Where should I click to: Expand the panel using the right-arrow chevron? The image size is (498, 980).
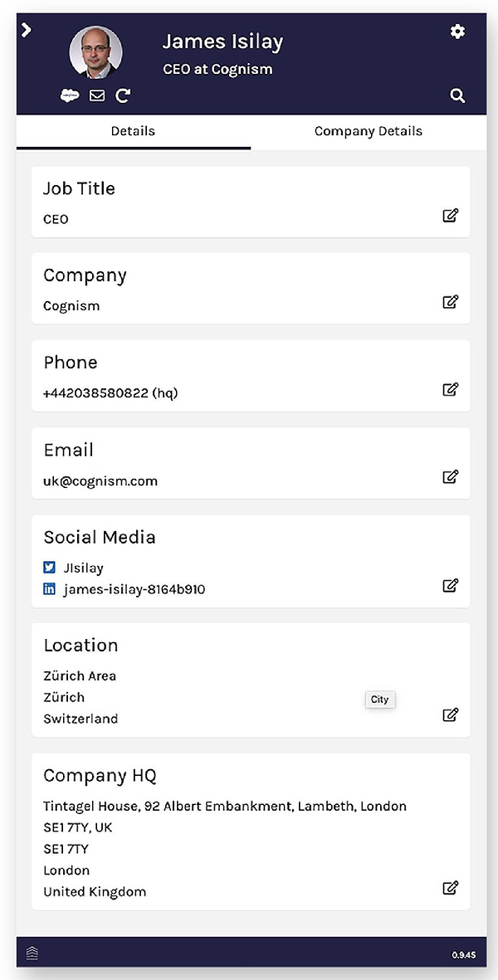tap(26, 30)
